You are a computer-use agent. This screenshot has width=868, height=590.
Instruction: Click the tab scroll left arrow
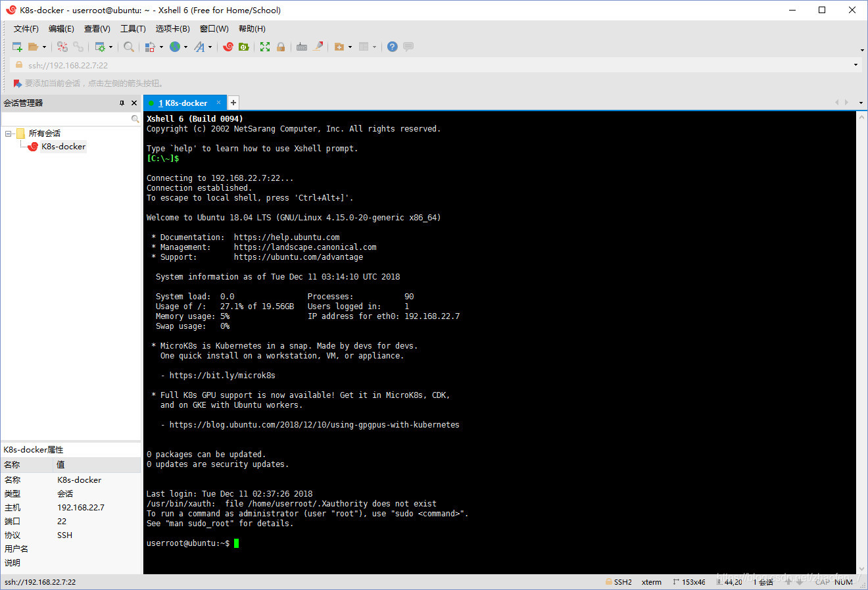click(836, 103)
